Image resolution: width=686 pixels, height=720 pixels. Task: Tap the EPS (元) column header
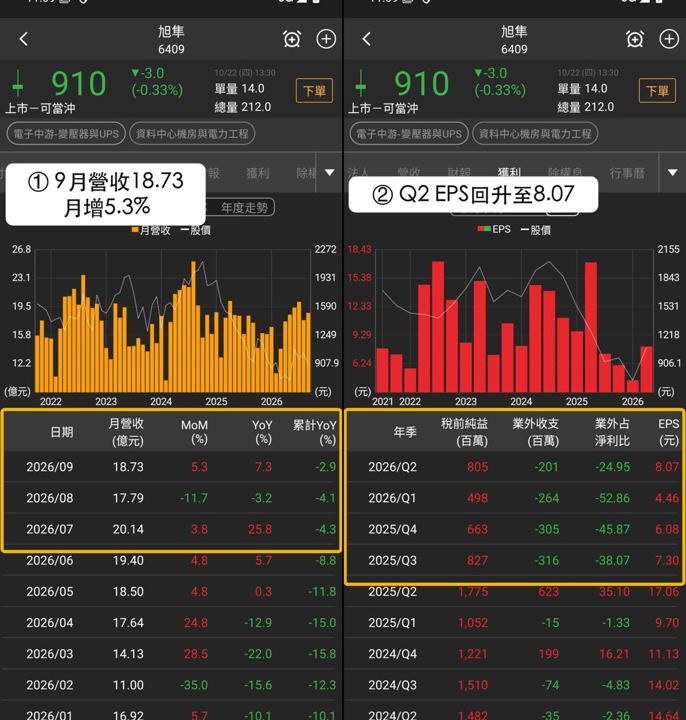click(x=669, y=432)
